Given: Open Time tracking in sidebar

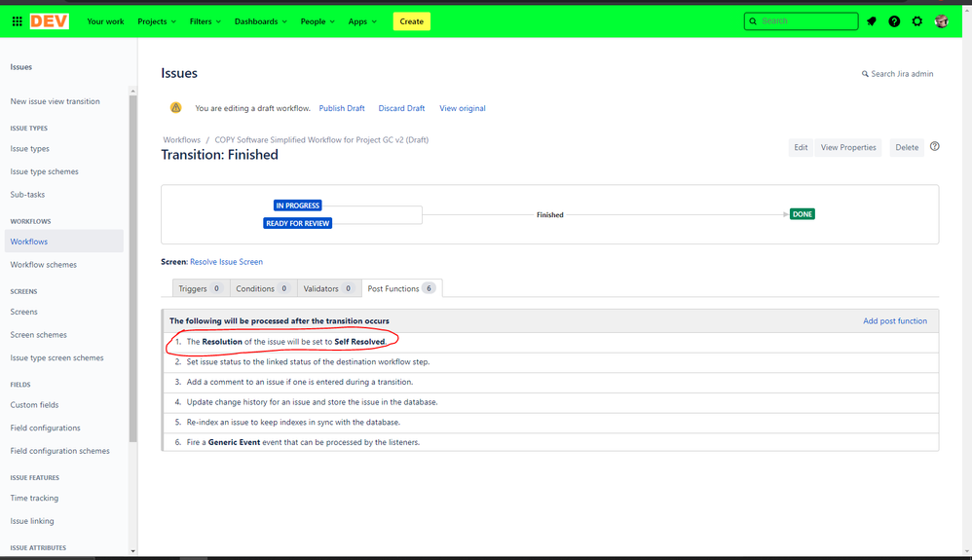Looking at the screenshot, I should 34,498.
